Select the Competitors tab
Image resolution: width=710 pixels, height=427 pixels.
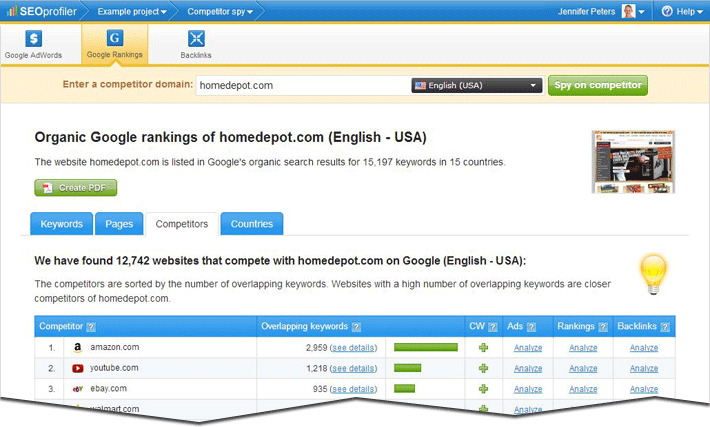182,224
